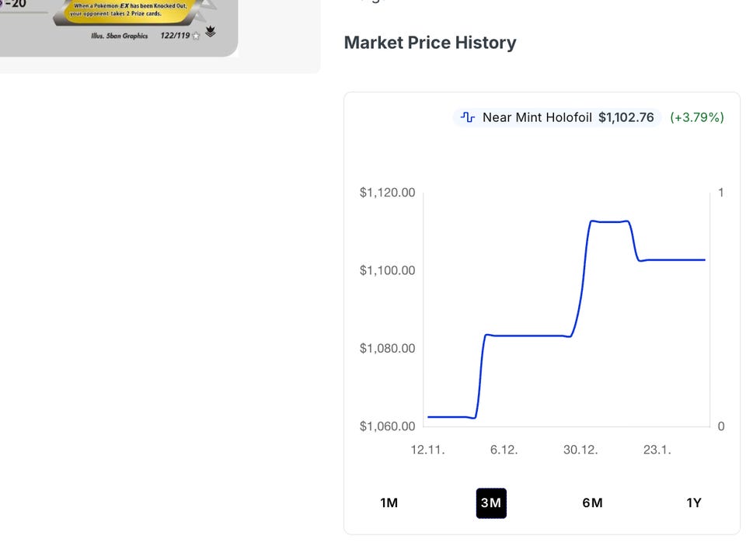Click the step-line icon in chart legend

pos(467,117)
